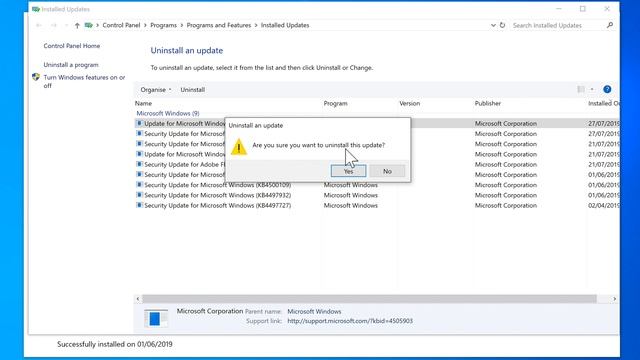
Task: Sort by Installed On column header
Action: pyautogui.click(x=604, y=103)
